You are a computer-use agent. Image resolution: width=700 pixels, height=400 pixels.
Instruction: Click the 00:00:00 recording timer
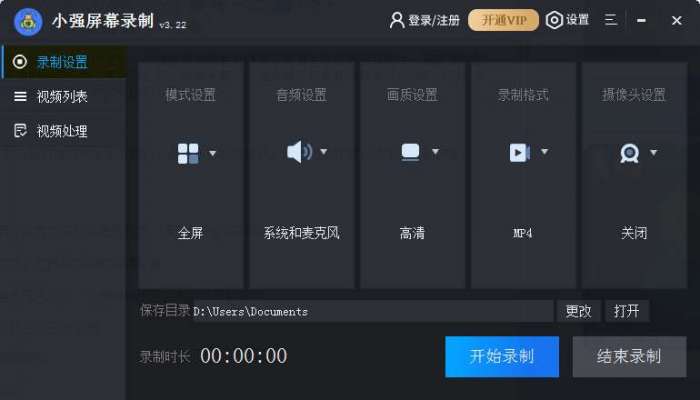pos(244,356)
